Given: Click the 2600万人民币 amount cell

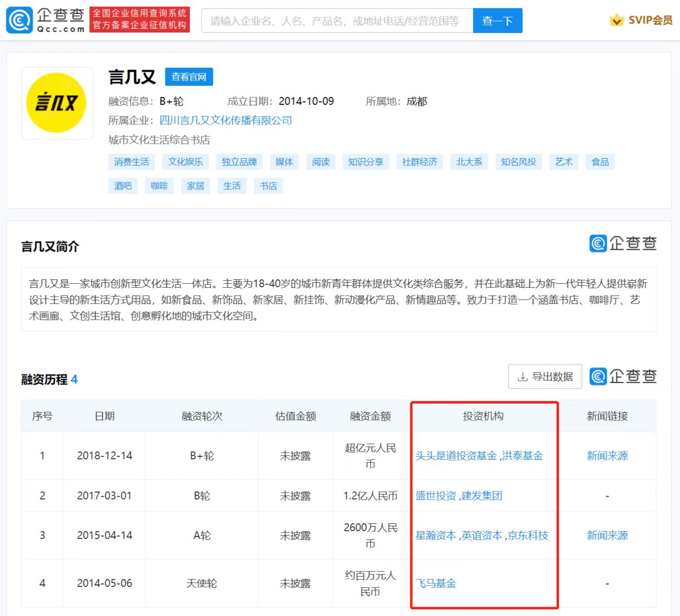Looking at the screenshot, I should pos(371,535).
